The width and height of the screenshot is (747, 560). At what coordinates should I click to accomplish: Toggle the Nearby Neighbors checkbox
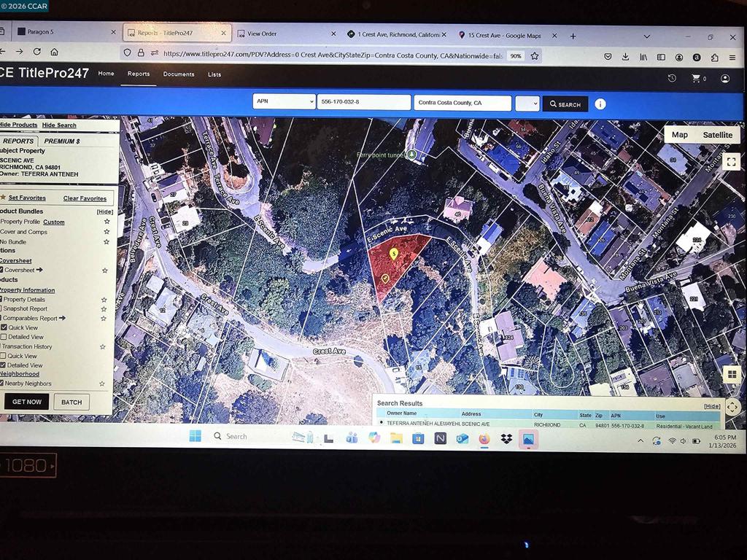coord(3,383)
